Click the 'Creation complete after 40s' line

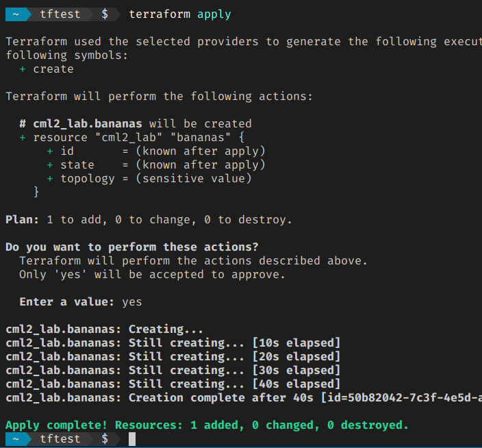tap(244, 398)
